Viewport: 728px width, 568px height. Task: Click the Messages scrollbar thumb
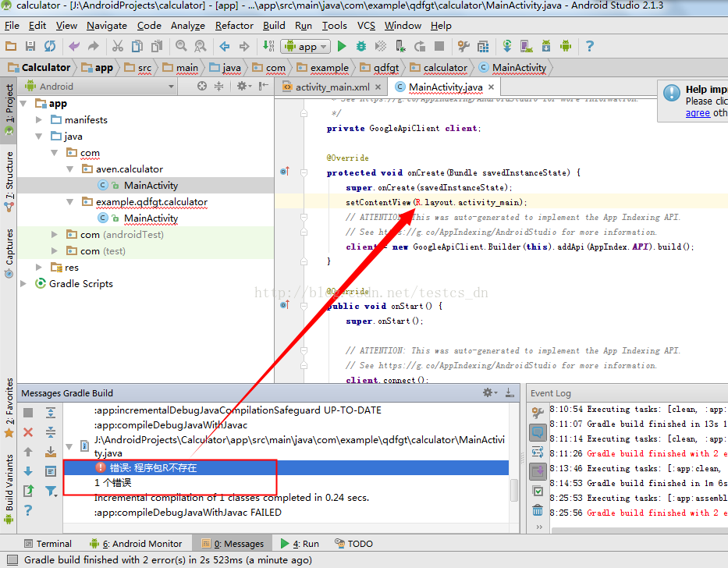point(514,490)
